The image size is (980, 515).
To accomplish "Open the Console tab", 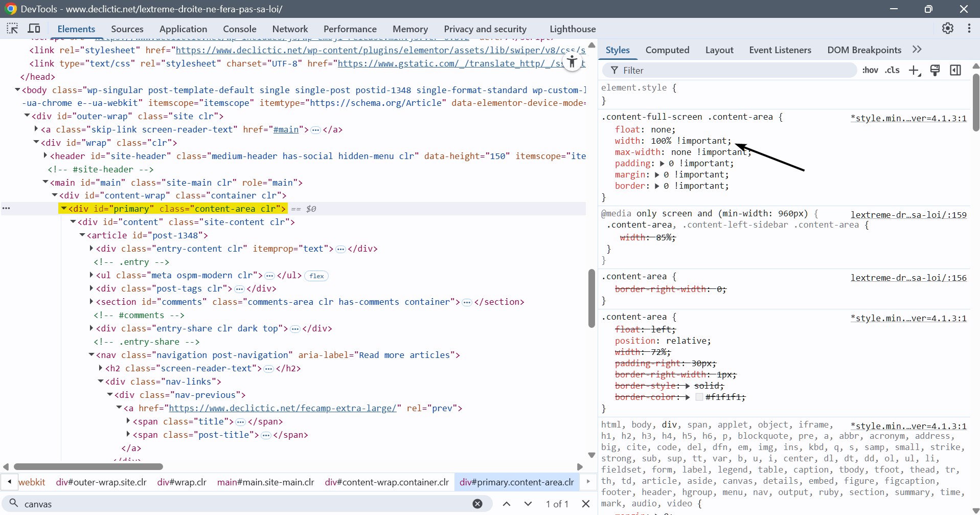I will pyautogui.click(x=240, y=29).
